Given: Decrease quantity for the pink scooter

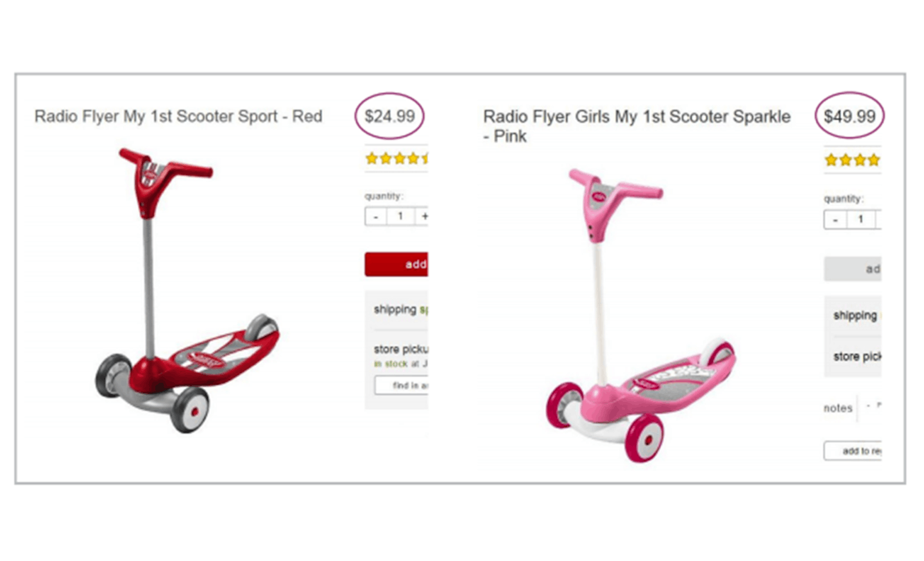Looking at the screenshot, I should (x=835, y=219).
